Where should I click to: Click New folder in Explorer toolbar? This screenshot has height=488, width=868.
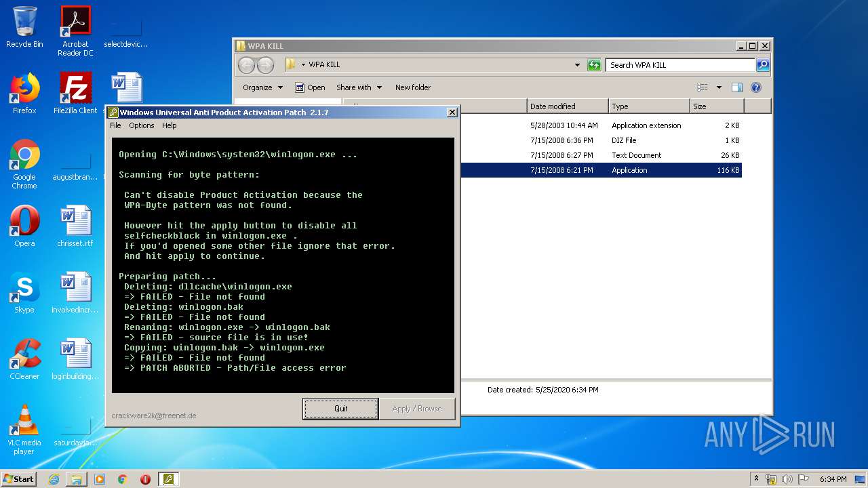point(413,87)
